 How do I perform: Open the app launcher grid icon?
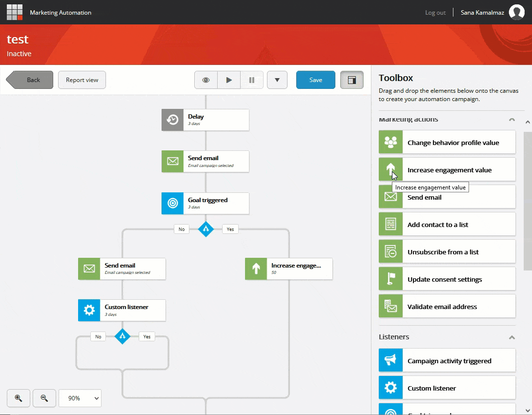(15, 12)
